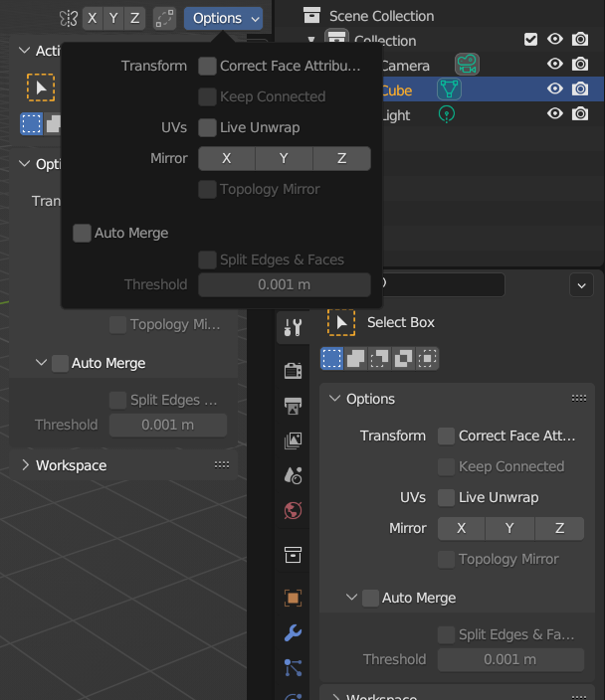Expand the Workspace panel in sidebar
The image size is (605, 700).
[25, 465]
